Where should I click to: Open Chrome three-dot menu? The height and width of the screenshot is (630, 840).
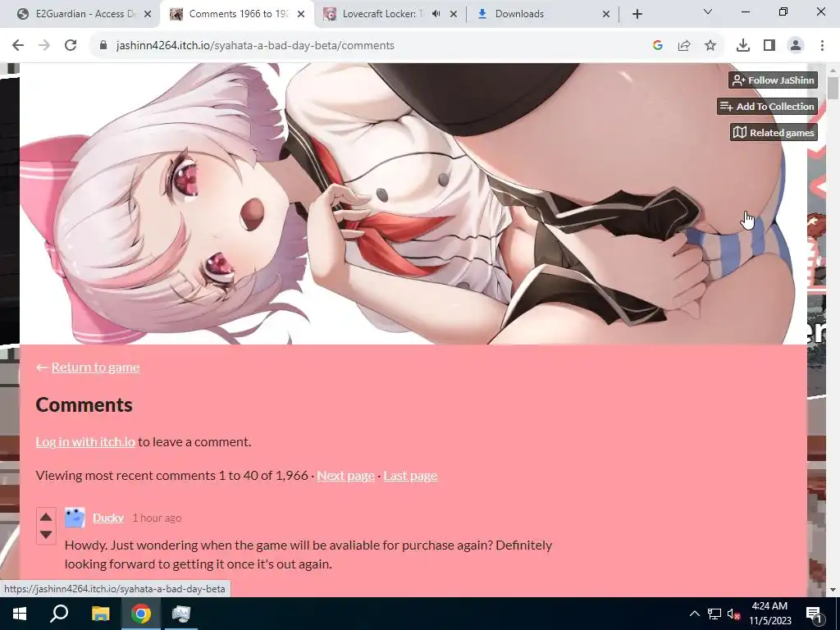click(x=822, y=46)
